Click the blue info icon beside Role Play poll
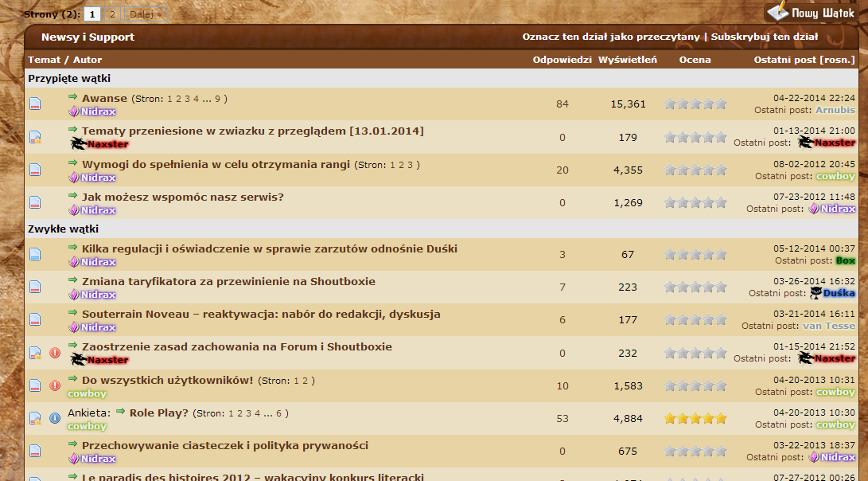The height and width of the screenshot is (481, 868). [55, 418]
